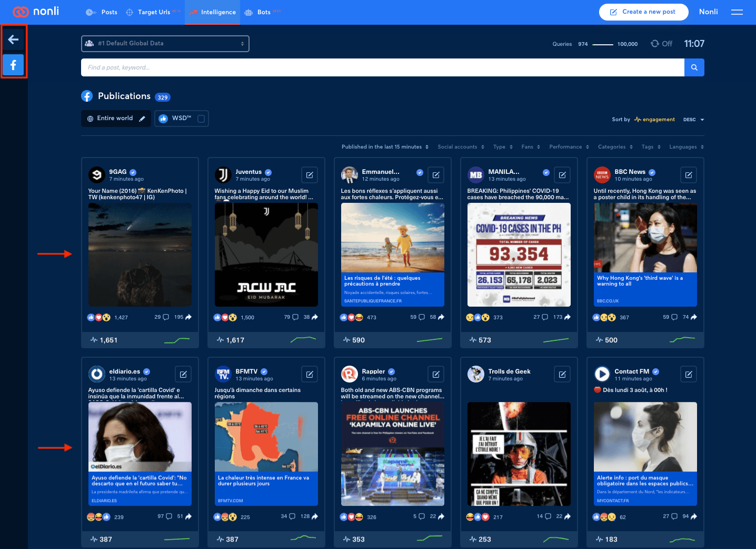Click the magnifier search button
The width and height of the screenshot is (756, 549).
pos(694,67)
